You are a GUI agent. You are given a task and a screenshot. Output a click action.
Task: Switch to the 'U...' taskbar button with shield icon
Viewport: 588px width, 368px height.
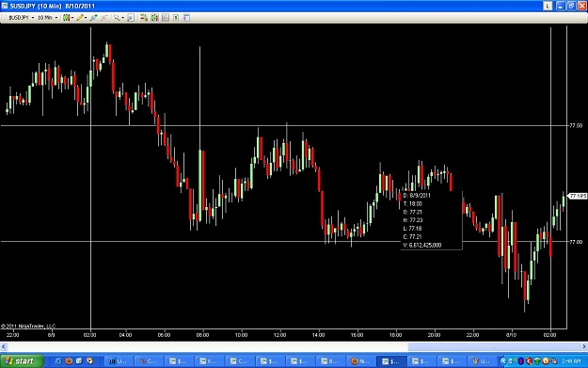point(483,360)
